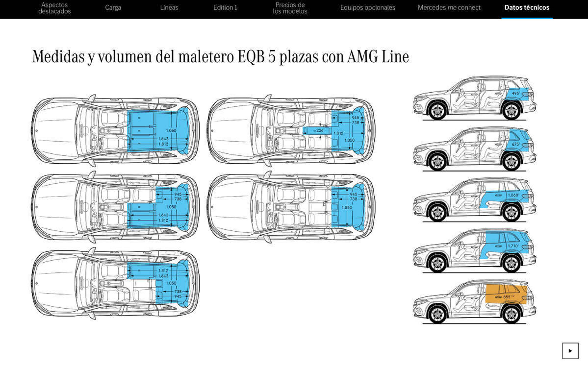Screen dimensions: 588x368
Task: Open the Líneas tab
Action: pyautogui.click(x=169, y=8)
